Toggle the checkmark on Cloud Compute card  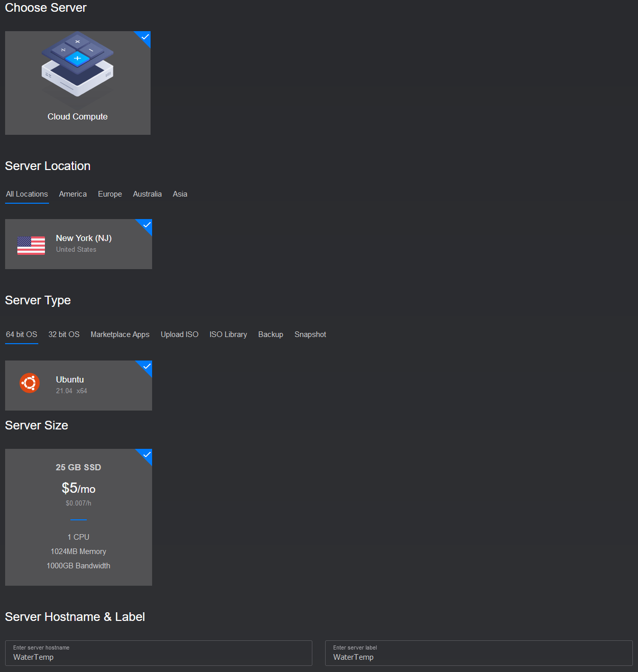pos(145,37)
